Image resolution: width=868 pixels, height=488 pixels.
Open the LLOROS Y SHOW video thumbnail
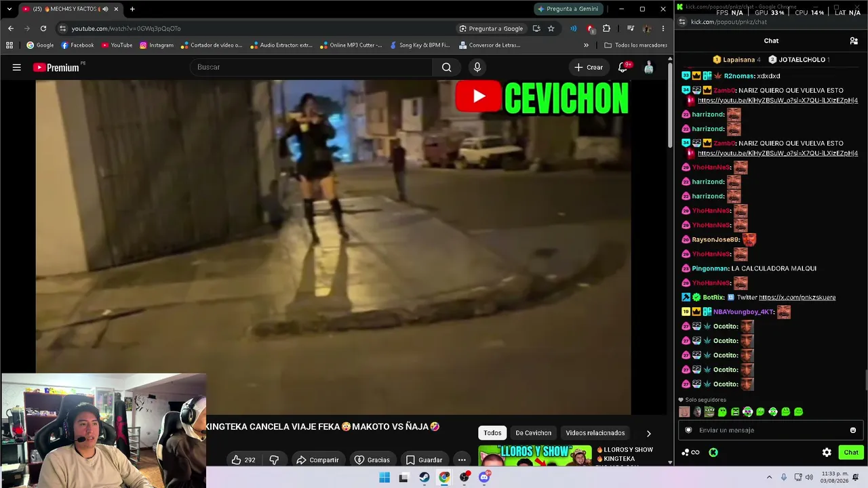pos(535,456)
